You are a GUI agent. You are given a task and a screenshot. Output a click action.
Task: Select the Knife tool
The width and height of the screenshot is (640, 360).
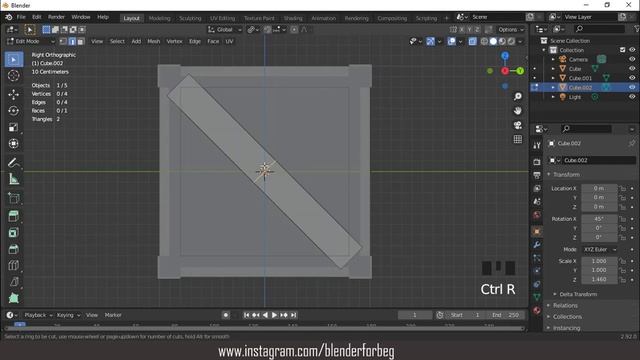point(14,282)
